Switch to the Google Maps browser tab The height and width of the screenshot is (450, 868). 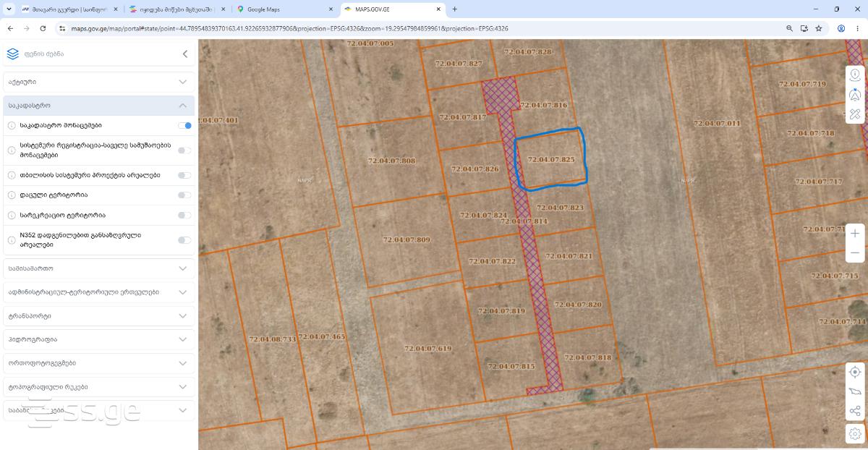click(x=284, y=9)
